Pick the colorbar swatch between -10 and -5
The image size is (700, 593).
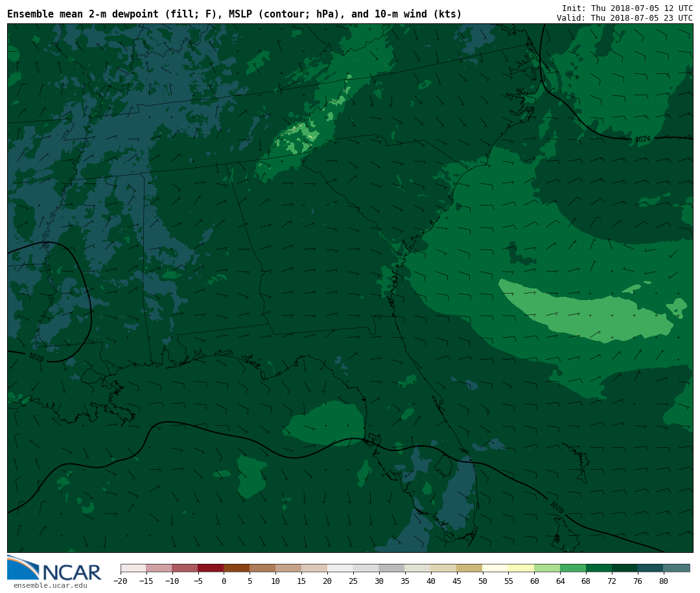185,568
